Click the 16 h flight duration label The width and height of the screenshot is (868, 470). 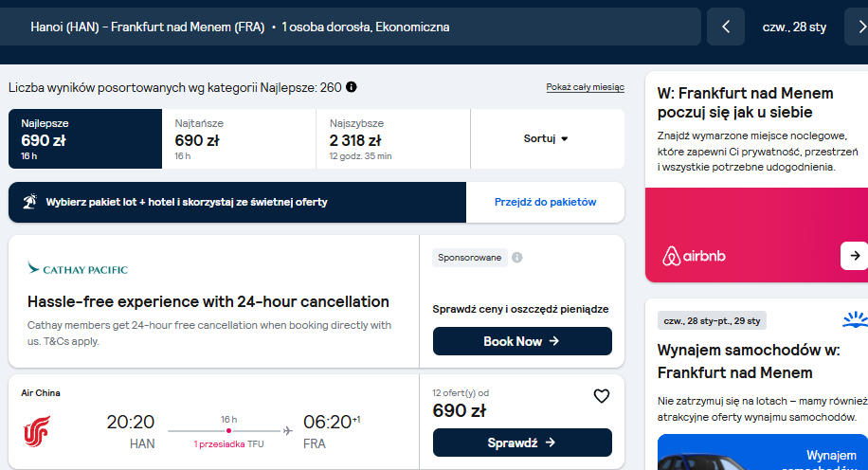(228, 419)
